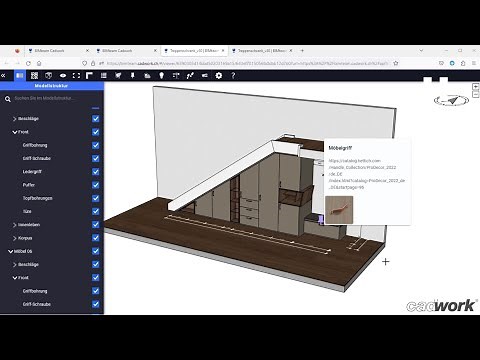Toggle the Topfbohrungen checkbox

click(96, 198)
